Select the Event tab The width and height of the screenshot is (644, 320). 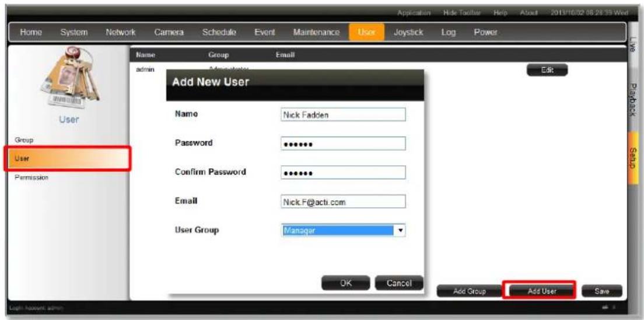(264, 32)
